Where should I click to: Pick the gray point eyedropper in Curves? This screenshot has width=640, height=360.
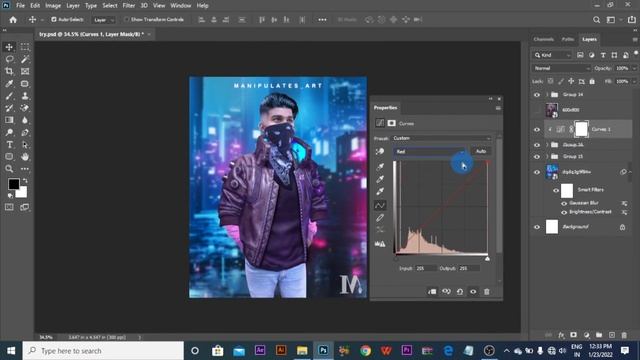pos(380,179)
